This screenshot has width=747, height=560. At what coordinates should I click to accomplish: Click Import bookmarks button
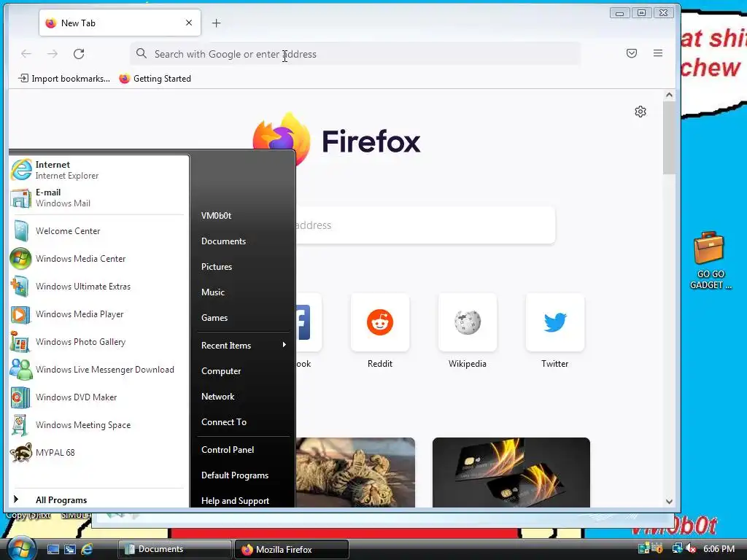point(64,79)
